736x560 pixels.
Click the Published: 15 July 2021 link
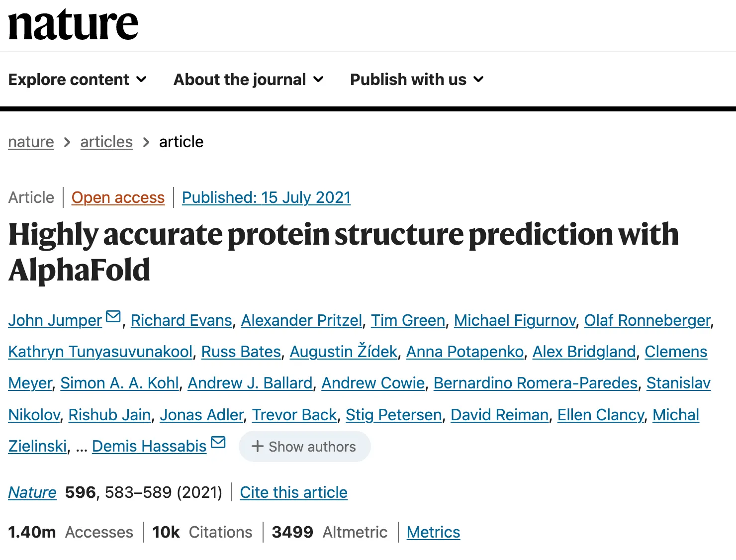coord(266,197)
